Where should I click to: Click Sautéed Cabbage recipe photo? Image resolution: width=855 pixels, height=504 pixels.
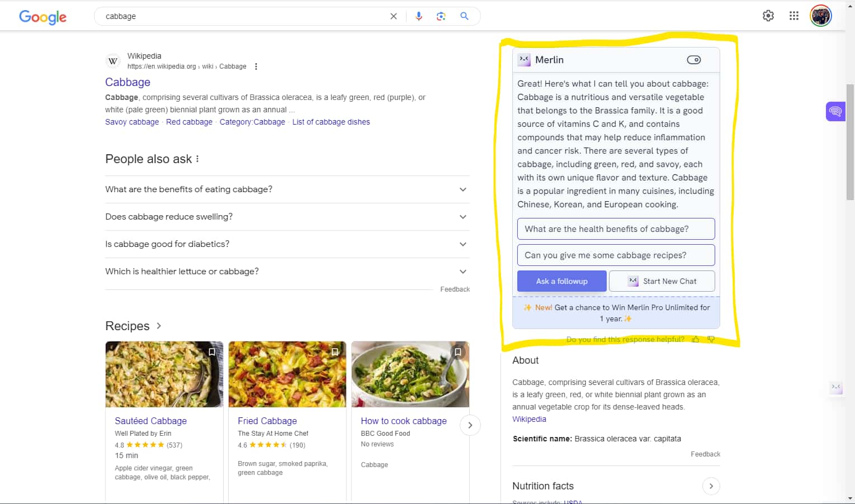tap(164, 374)
